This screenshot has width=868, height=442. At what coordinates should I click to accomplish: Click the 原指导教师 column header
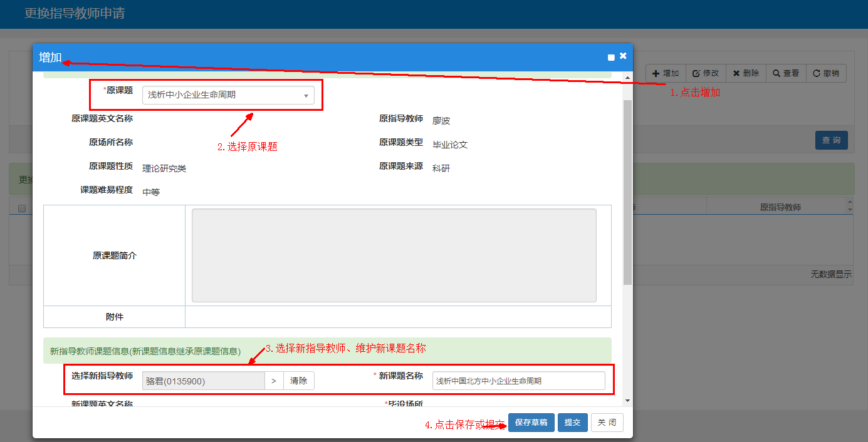[780, 207]
